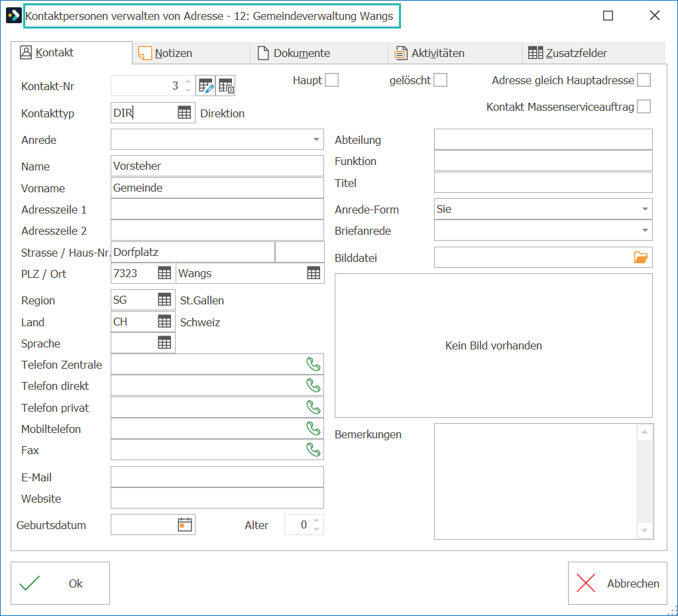Tick the gelöscht checkbox
Image resolution: width=678 pixels, height=616 pixels.
pyautogui.click(x=440, y=80)
